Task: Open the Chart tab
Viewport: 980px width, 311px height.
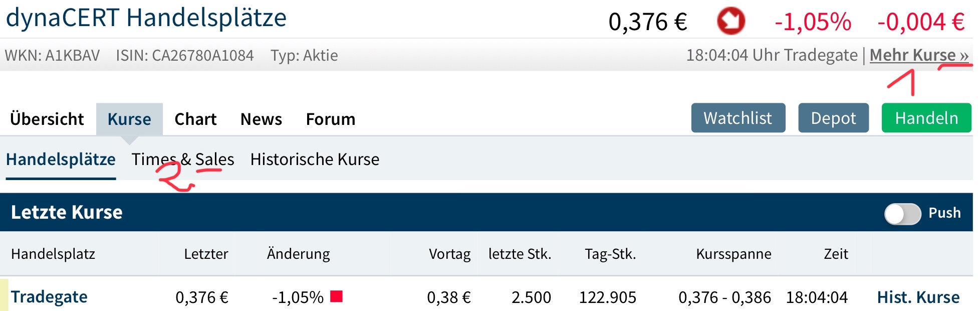Action: (x=195, y=119)
